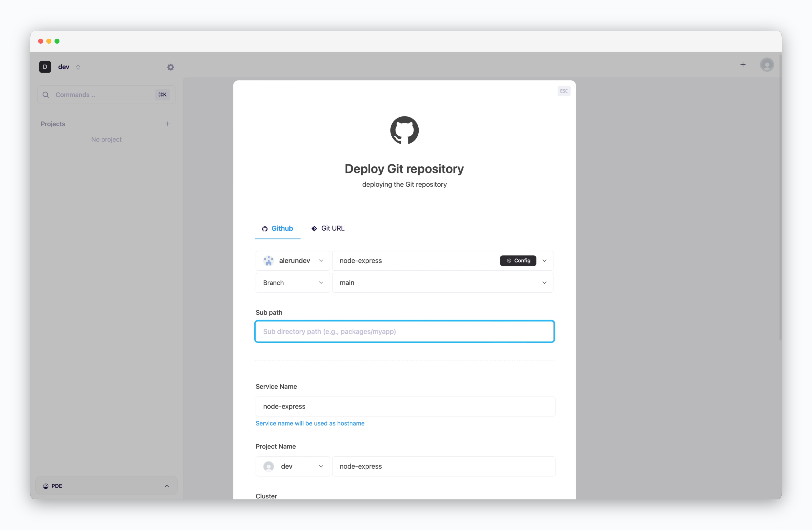The image size is (812, 530).
Task: Click the 'No project' text
Action: [x=107, y=139]
